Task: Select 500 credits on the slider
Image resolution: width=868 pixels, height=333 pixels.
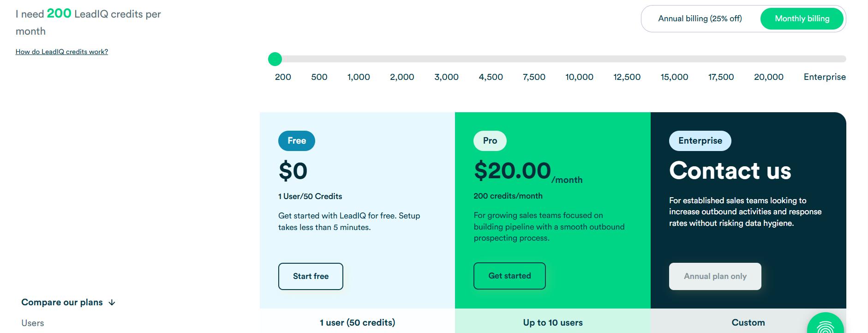Action: (319, 77)
